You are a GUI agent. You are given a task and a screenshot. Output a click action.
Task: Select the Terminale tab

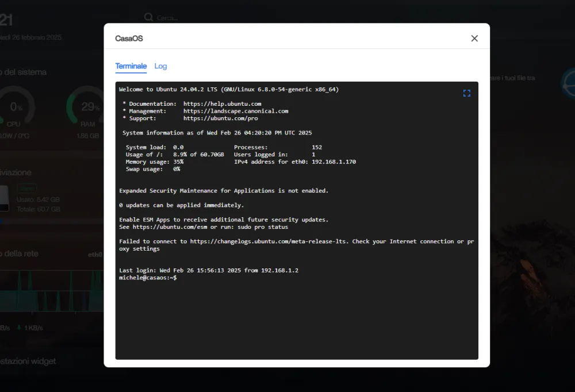pos(131,66)
